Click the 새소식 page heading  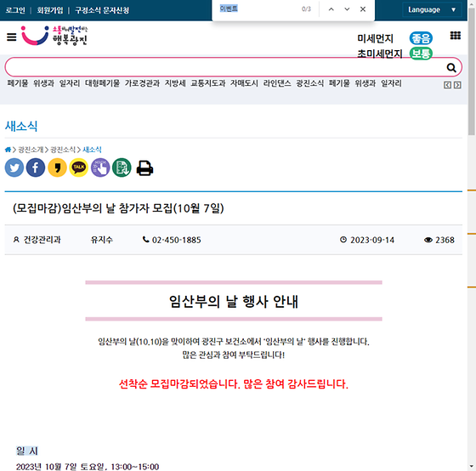click(21, 126)
